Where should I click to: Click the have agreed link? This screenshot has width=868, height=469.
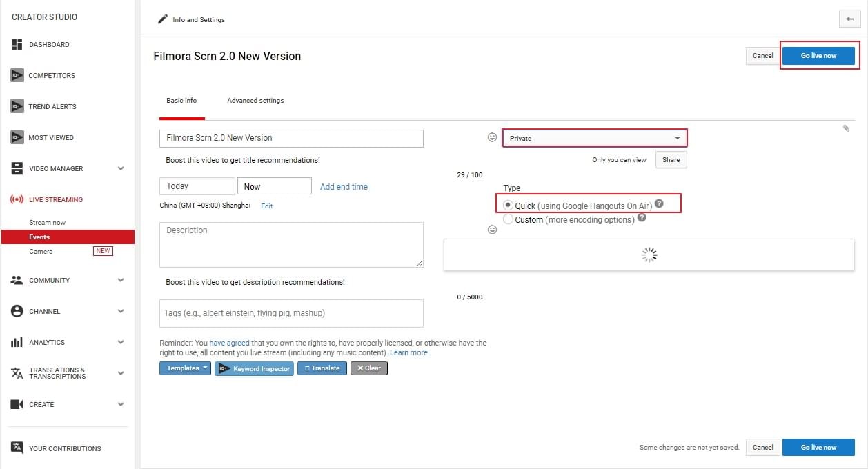coord(229,343)
